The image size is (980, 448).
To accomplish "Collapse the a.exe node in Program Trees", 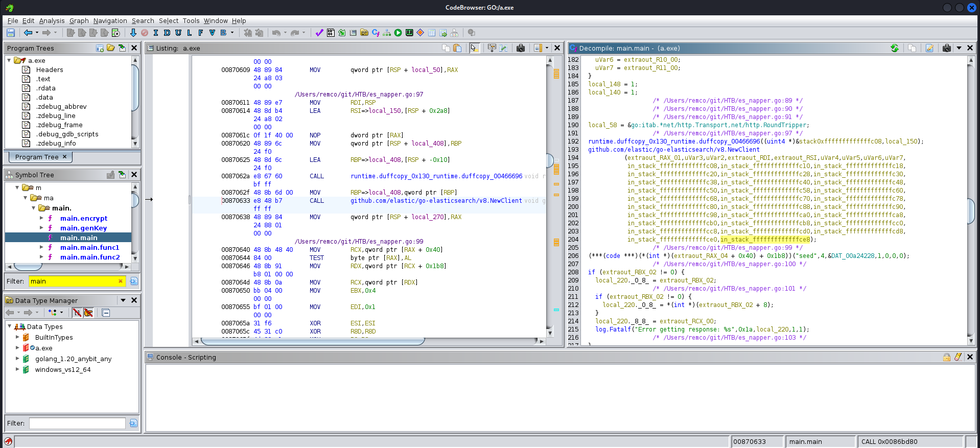I will (9, 60).
